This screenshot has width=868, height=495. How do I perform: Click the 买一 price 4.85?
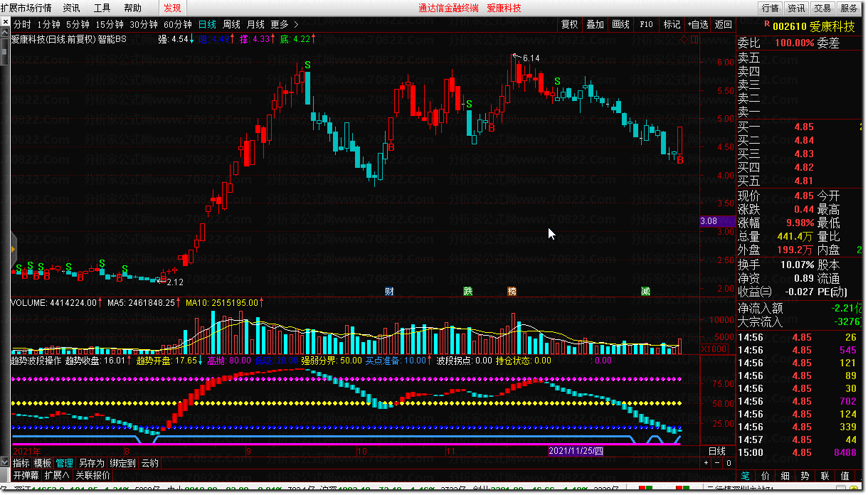804,127
